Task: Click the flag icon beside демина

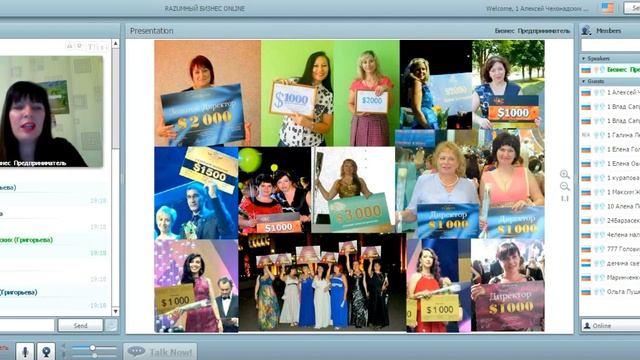Action: click(x=586, y=264)
